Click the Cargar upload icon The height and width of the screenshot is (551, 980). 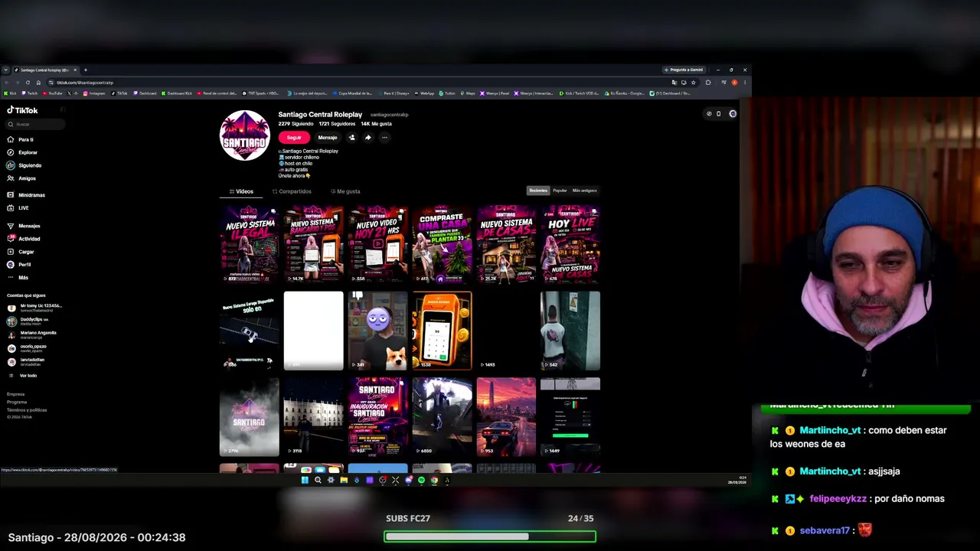pyautogui.click(x=11, y=252)
